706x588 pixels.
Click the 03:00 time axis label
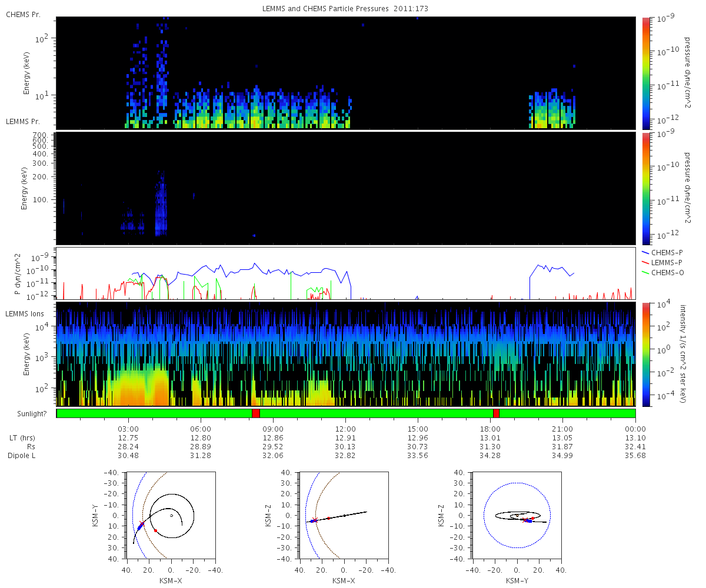coord(128,429)
